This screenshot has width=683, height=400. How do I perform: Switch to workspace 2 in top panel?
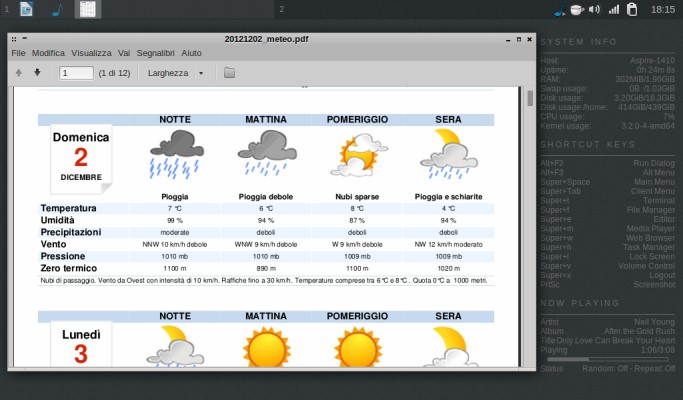coord(282,9)
